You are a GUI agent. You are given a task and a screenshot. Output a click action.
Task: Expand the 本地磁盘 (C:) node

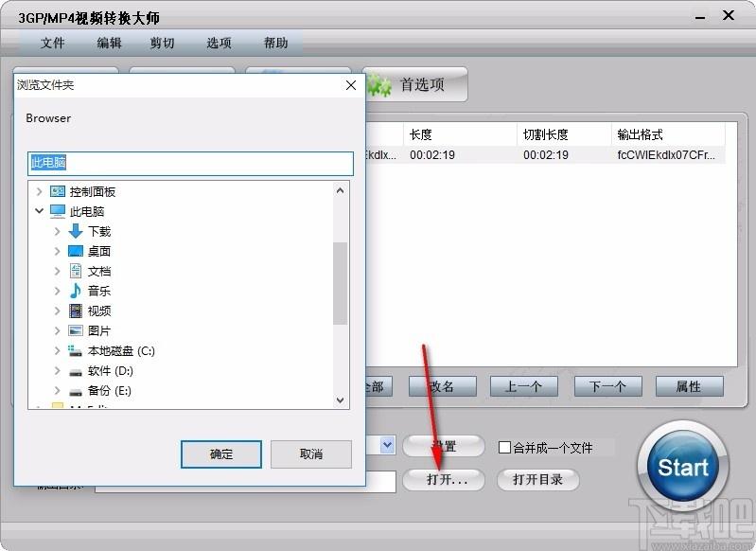point(57,351)
